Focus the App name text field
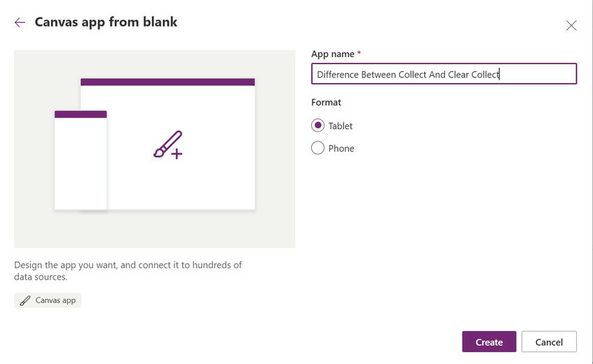The image size is (593, 364). point(444,74)
